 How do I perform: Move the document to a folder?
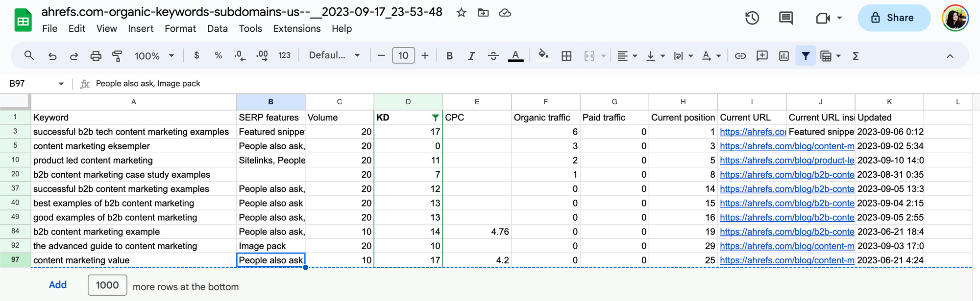coord(483,13)
